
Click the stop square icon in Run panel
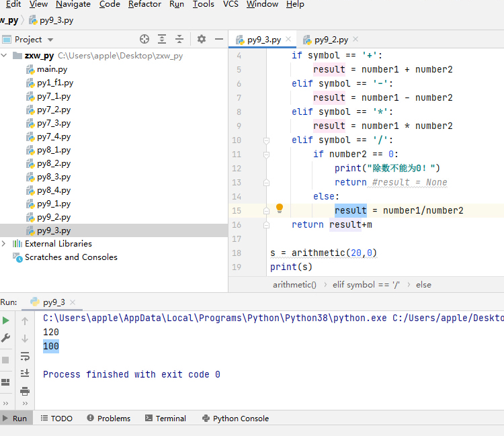tap(5, 360)
